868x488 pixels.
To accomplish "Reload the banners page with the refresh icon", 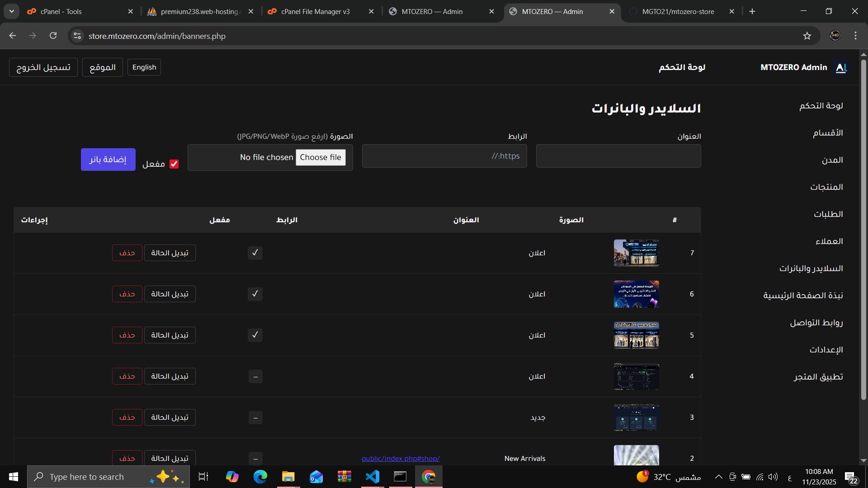I will (53, 35).
